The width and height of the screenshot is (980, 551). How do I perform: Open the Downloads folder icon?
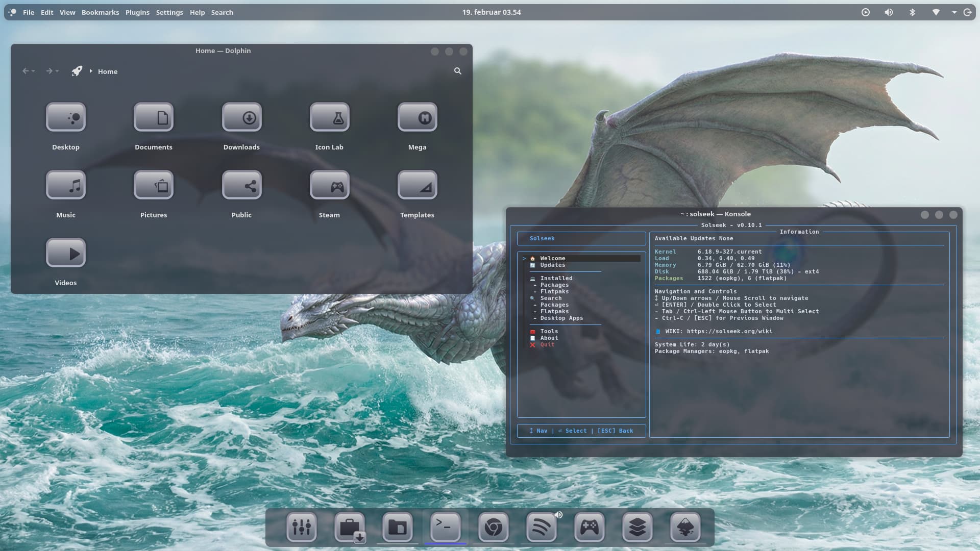(x=241, y=118)
